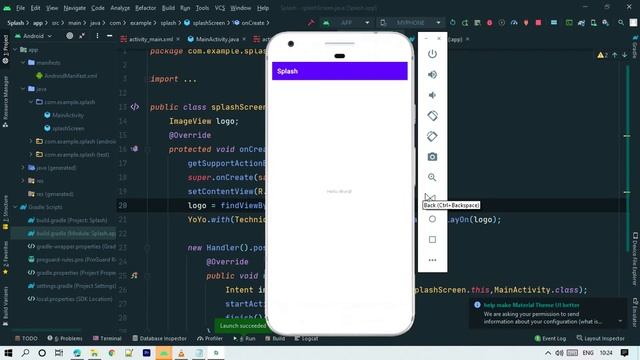
Task: Open the Profiler tool window
Action: click(210, 338)
